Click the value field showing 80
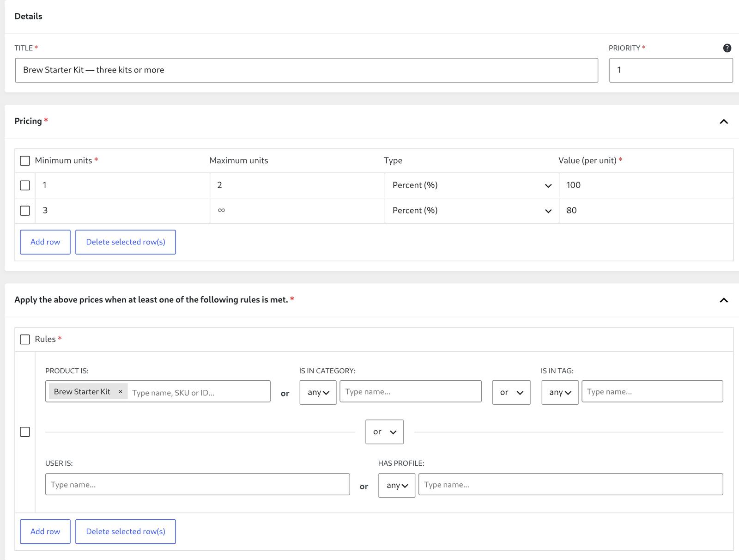The height and width of the screenshot is (560, 739). 646,211
